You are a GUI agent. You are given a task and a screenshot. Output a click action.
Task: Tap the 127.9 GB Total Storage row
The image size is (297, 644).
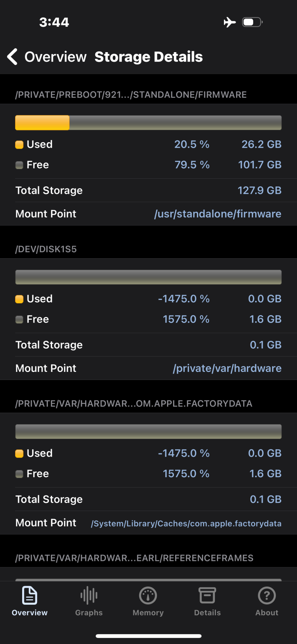tap(148, 190)
